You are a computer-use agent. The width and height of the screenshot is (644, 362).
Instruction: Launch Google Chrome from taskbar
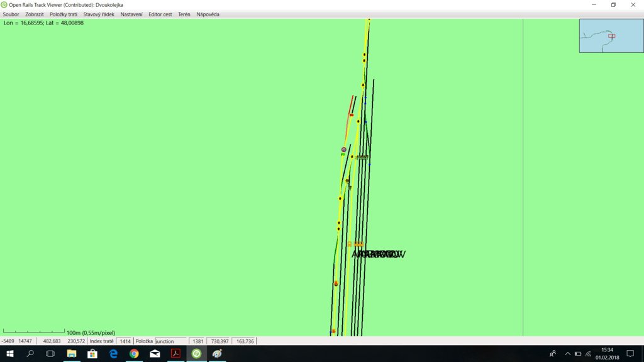coord(134,354)
